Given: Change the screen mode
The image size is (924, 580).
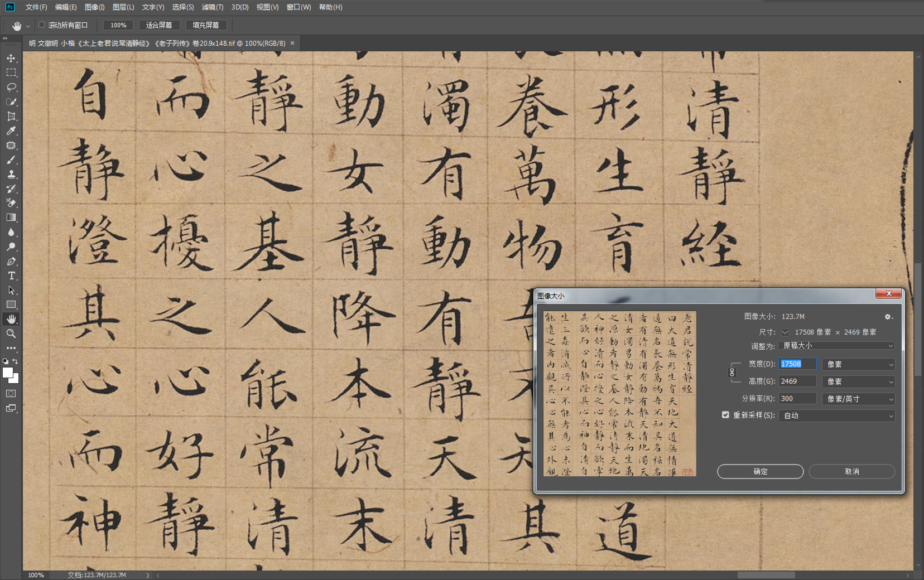Looking at the screenshot, I should (11, 408).
